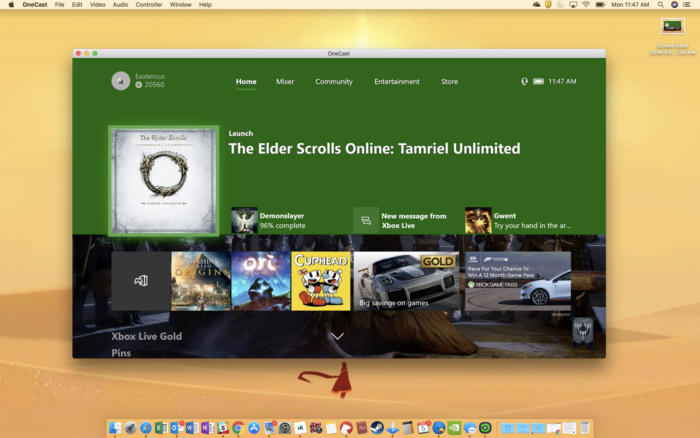
Task: Open Notification Center list icon
Action: pos(687,4)
